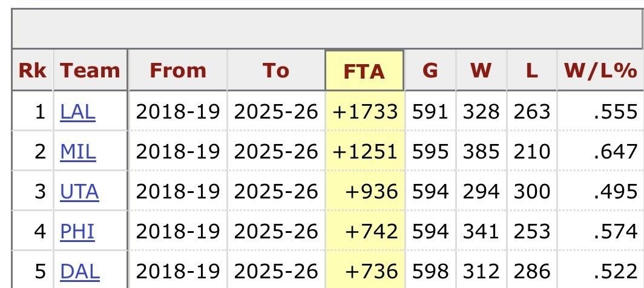Sort by losses column L header

(531, 71)
